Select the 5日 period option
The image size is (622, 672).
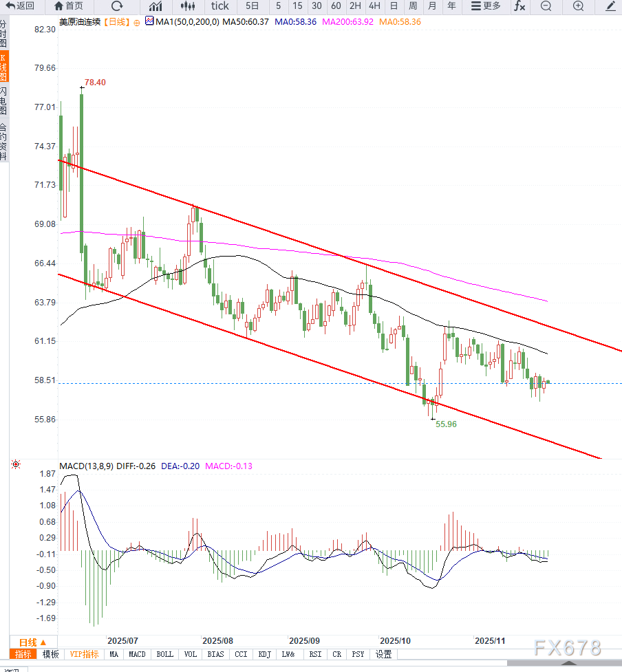tap(252, 6)
